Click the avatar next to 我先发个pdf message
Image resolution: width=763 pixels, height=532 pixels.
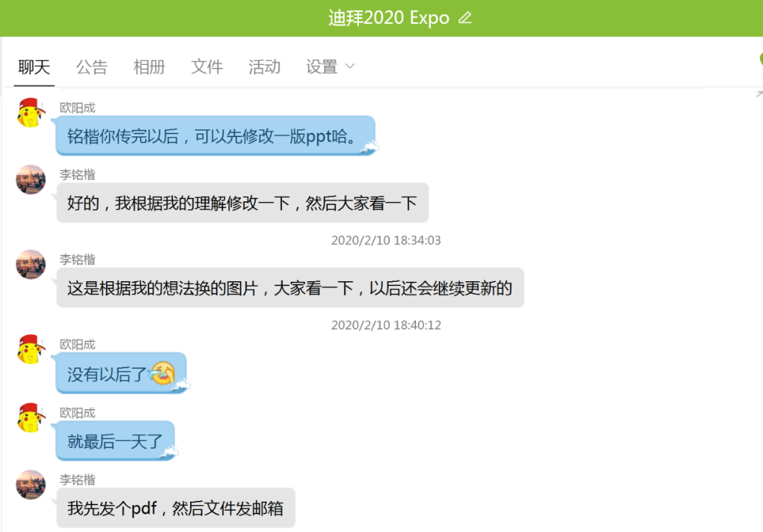pos(30,484)
